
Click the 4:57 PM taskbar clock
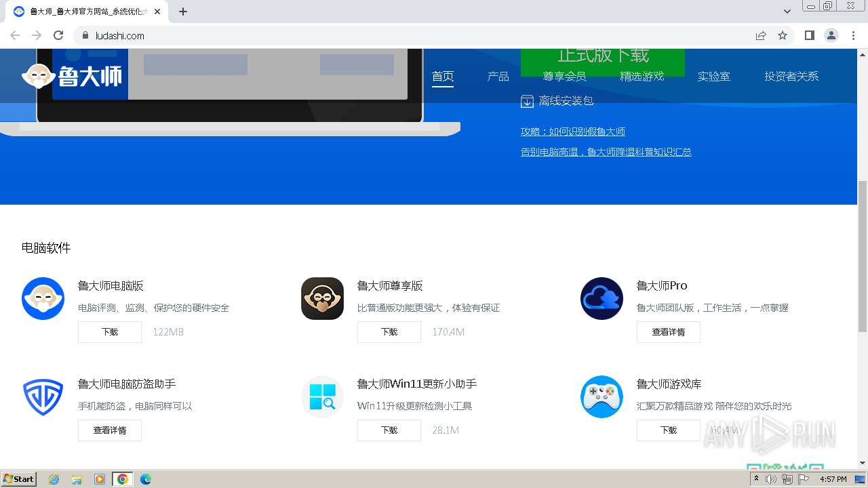coord(833,479)
